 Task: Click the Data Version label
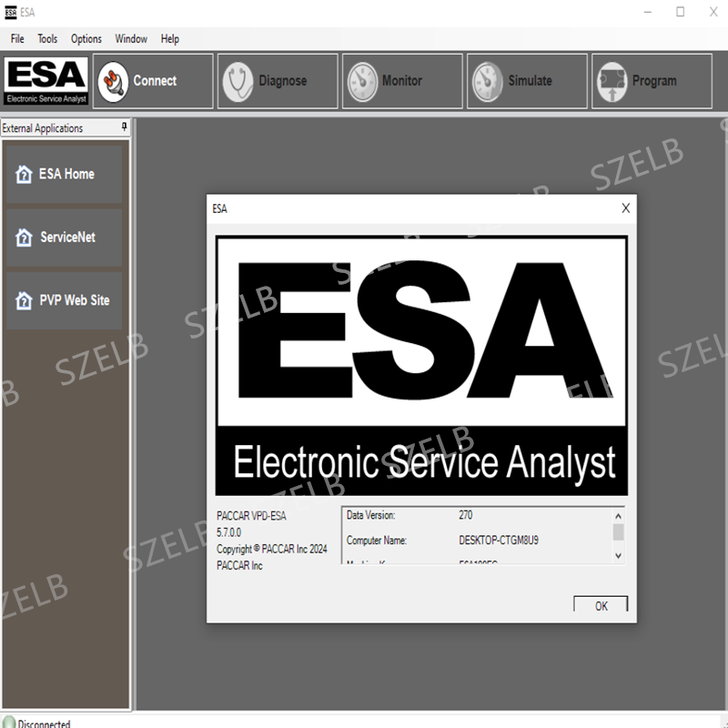[371, 515]
